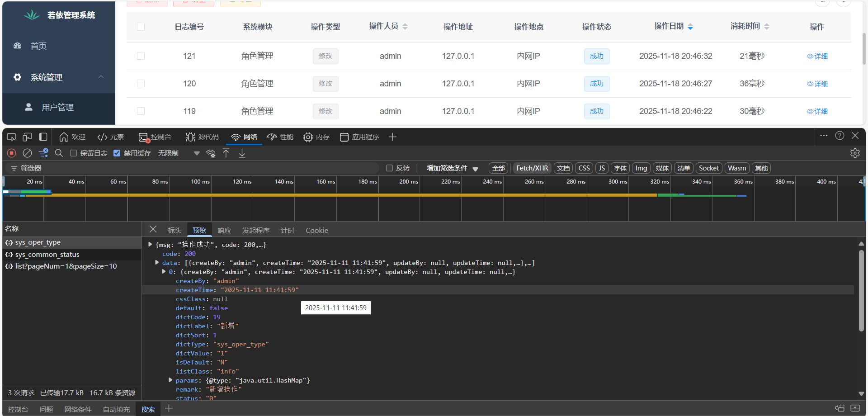Click the user management person icon
Screen dimensions: 868x416
point(28,107)
